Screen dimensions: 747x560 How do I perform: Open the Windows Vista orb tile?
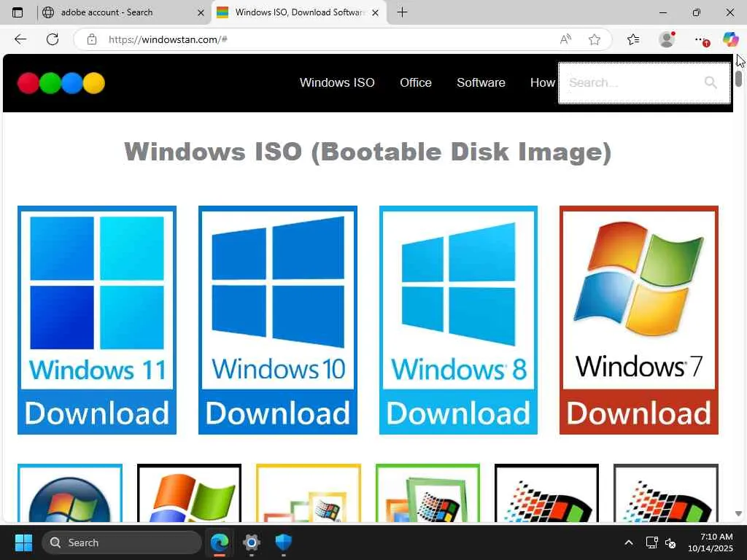70,493
